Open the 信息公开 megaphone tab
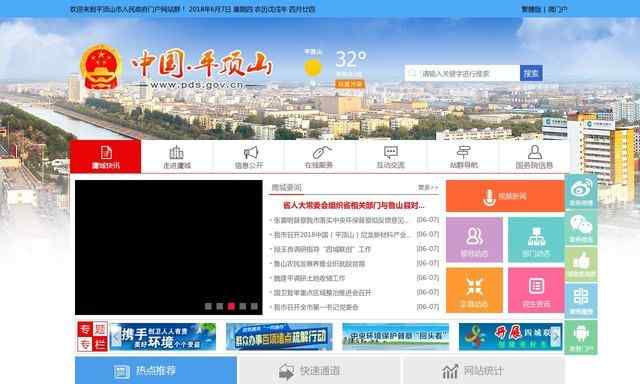Viewport: 640px width, 384px height. (249, 157)
